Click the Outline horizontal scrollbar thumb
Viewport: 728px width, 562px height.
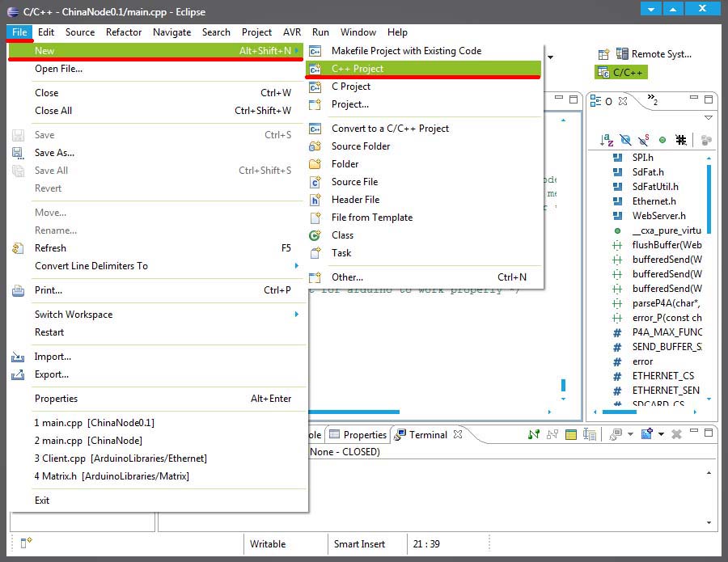tap(620, 412)
